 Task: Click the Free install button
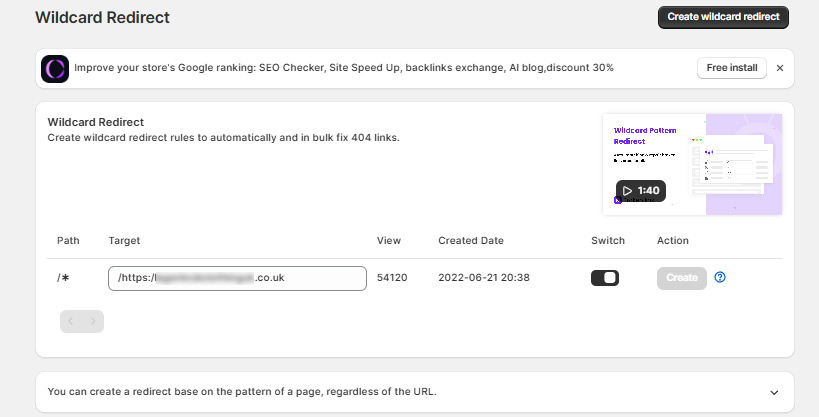(x=731, y=68)
